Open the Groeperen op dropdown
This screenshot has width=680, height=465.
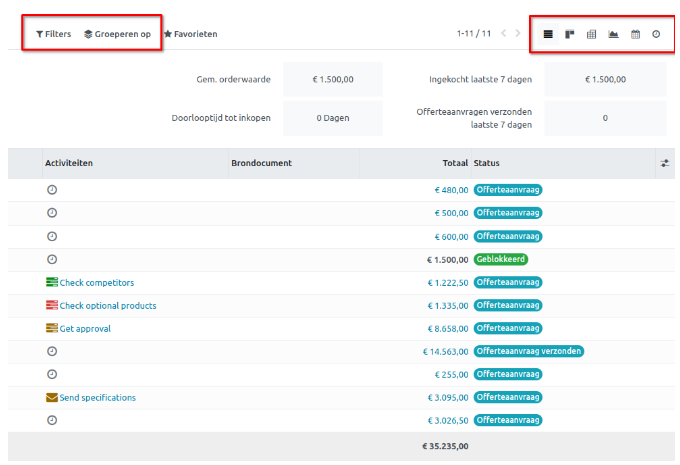pyautogui.click(x=117, y=34)
